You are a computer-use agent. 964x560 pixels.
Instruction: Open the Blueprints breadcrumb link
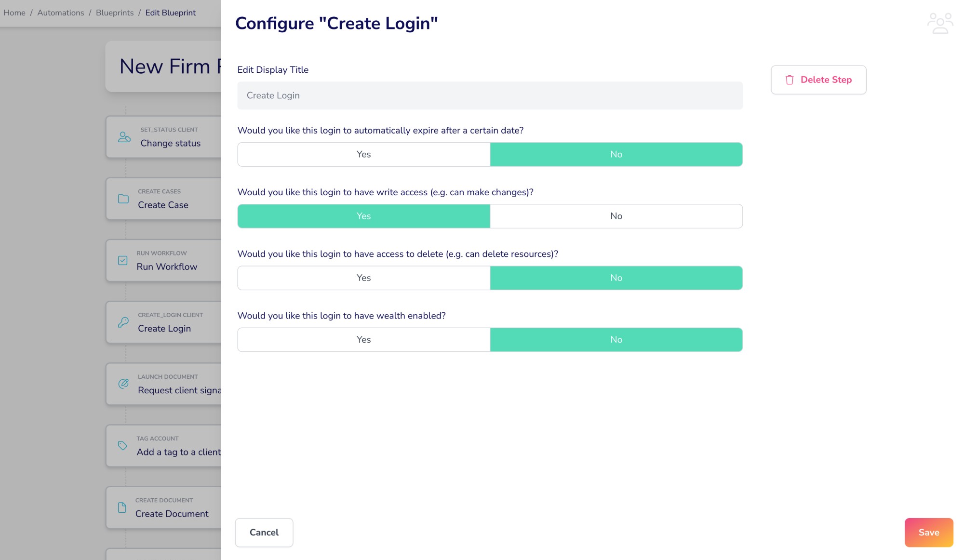pos(115,13)
